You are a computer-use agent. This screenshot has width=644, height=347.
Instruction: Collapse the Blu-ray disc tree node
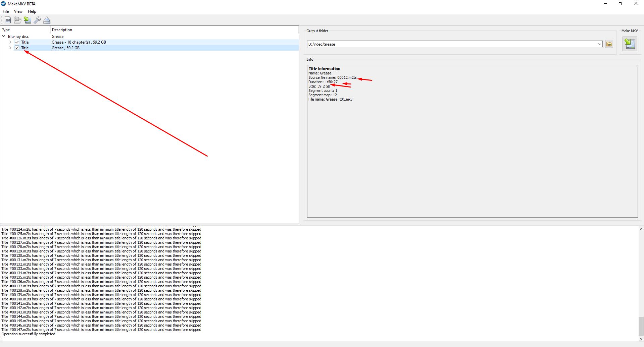pos(4,36)
